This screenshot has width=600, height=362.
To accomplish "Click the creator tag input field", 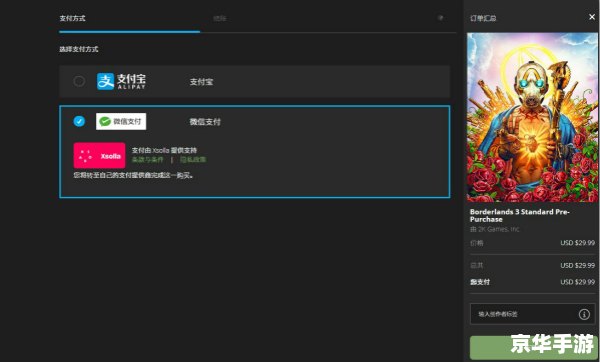I will tap(532, 314).
